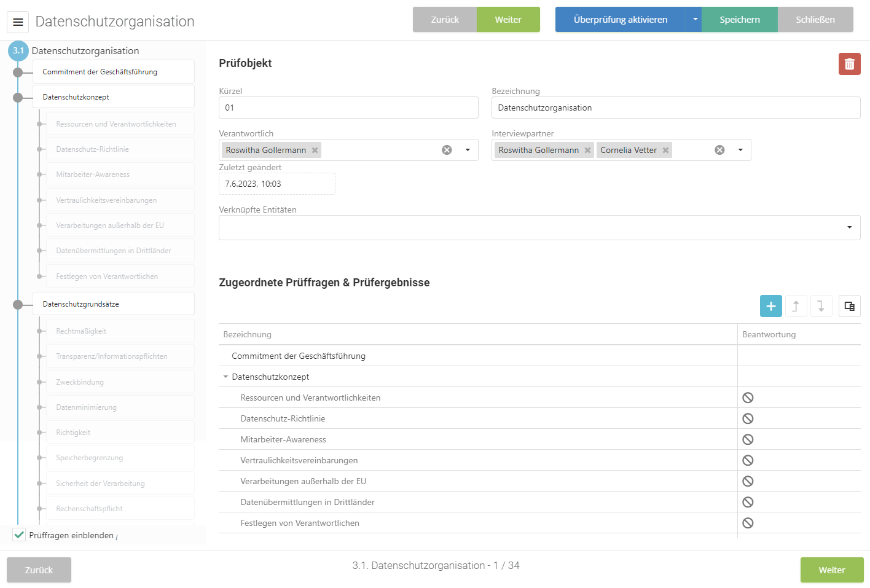Viewport: 870px width, 588px height.
Task: Move selected Prüffrage down with arrow icon
Action: [821, 306]
